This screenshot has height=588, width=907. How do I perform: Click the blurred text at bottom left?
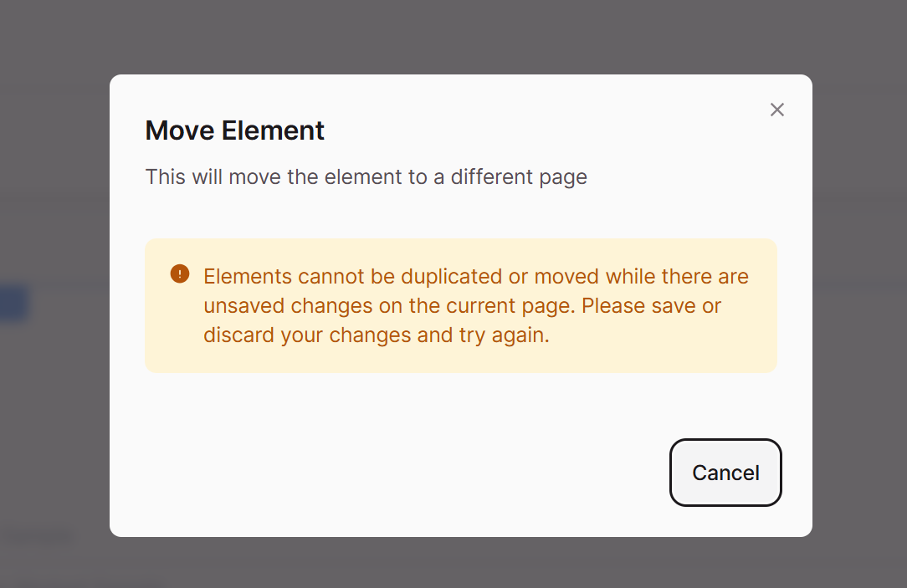point(38,536)
